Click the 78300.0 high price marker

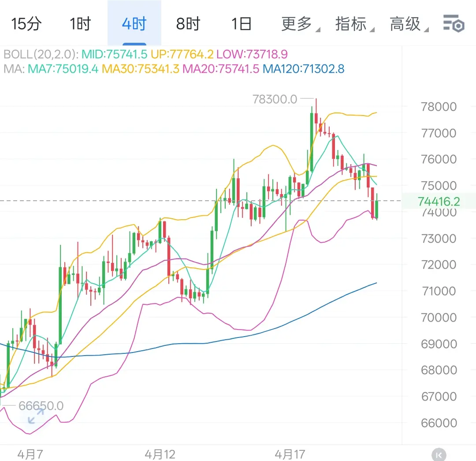click(x=275, y=99)
